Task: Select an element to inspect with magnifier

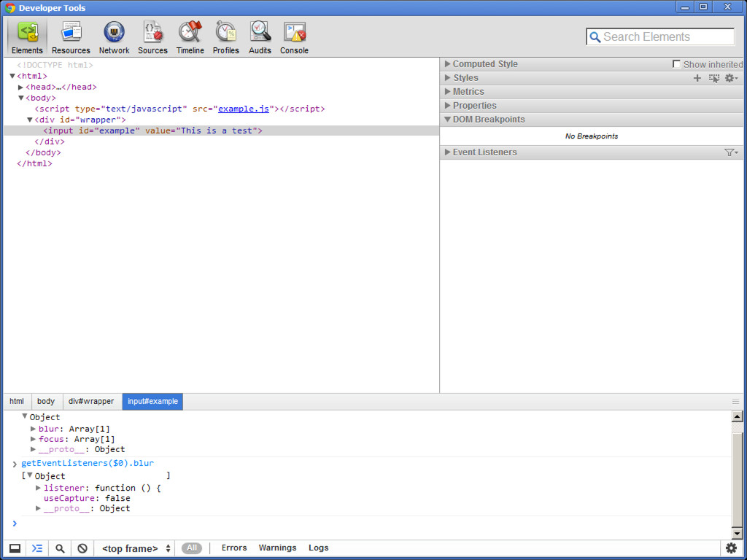Action: 60,548
